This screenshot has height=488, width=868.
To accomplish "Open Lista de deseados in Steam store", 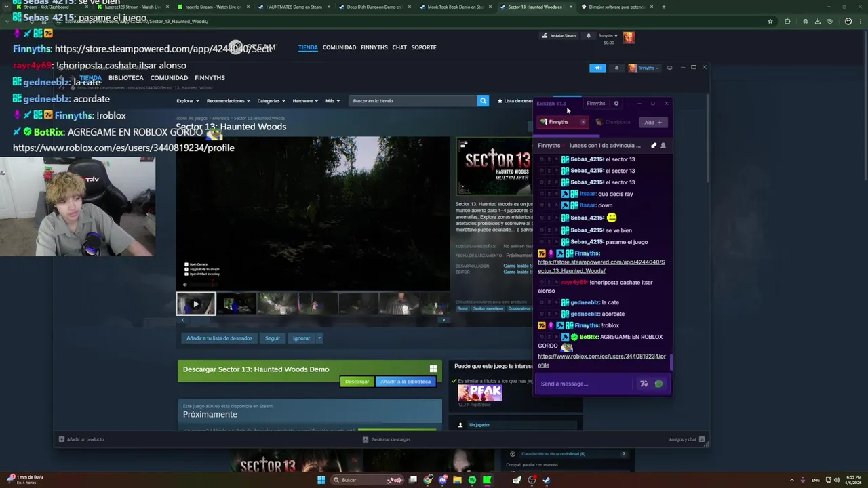I will (515, 101).
